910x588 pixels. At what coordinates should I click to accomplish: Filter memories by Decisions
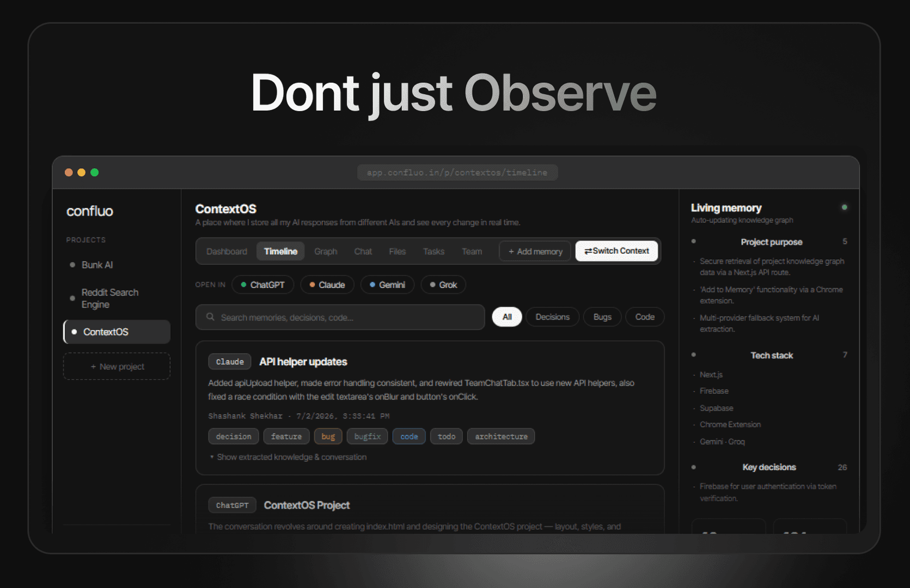[x=552, y=317]
